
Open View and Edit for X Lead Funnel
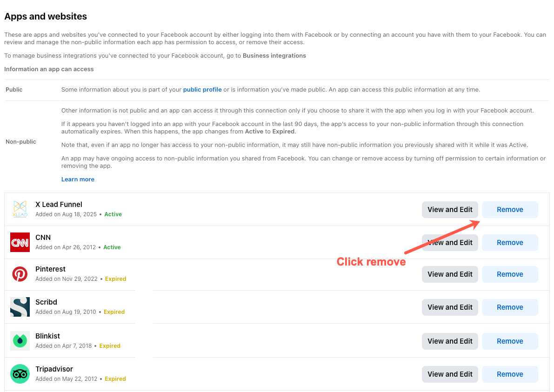point(450,210)
